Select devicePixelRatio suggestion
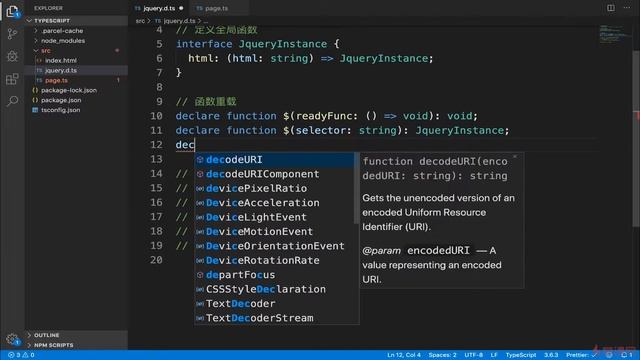This screenshot has height=360, width=640. tap(274, 188)
